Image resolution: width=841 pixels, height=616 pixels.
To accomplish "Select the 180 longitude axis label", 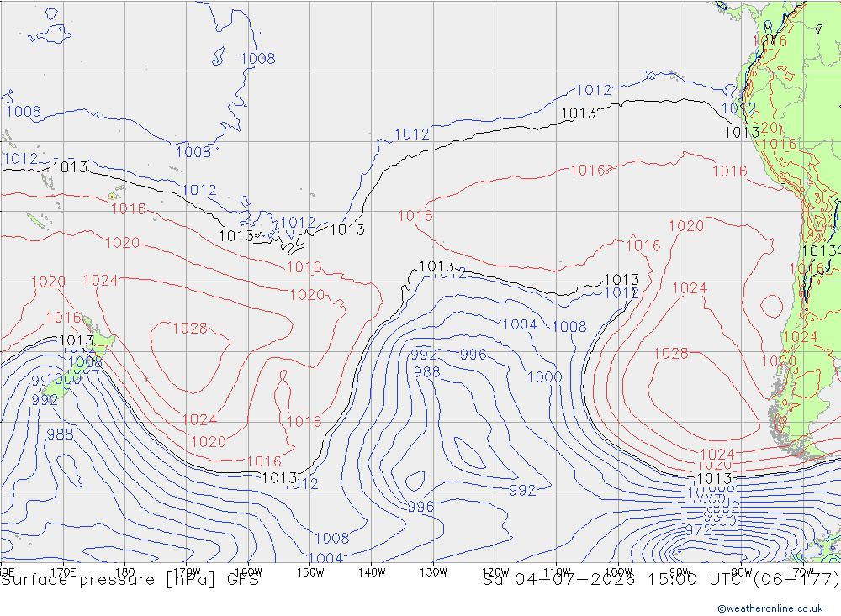I will [x=125, y=572].
